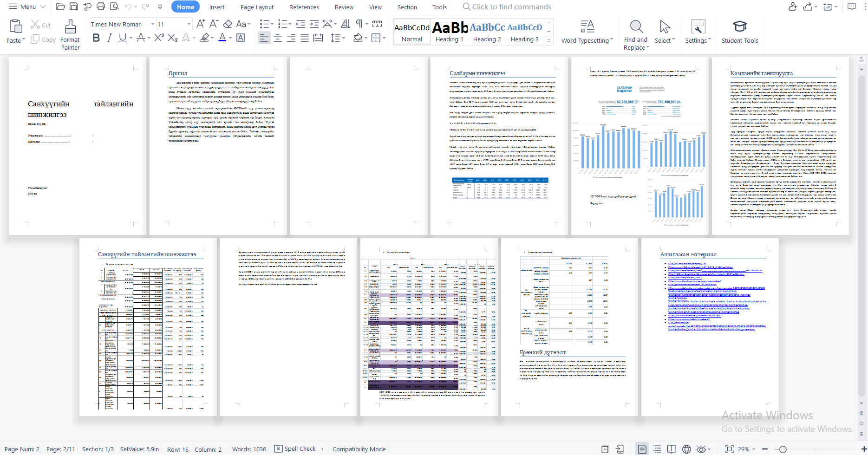Open the Insert tab
868x455 pixels.
pos(216,7)
